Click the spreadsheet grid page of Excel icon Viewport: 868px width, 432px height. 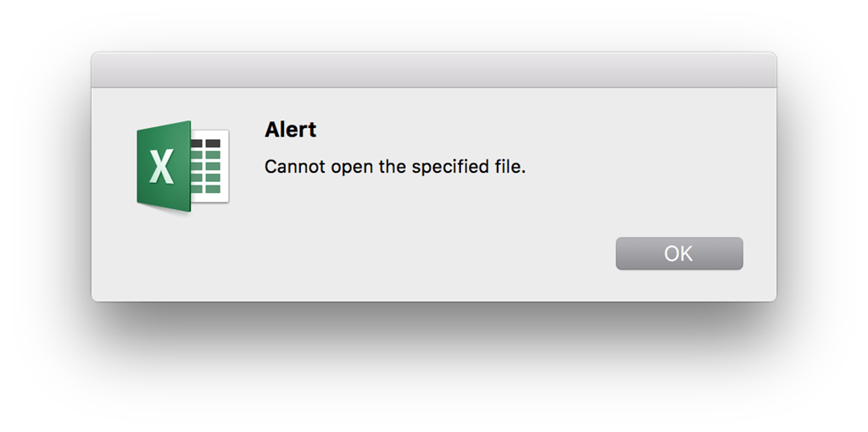[x=210, y=166]
